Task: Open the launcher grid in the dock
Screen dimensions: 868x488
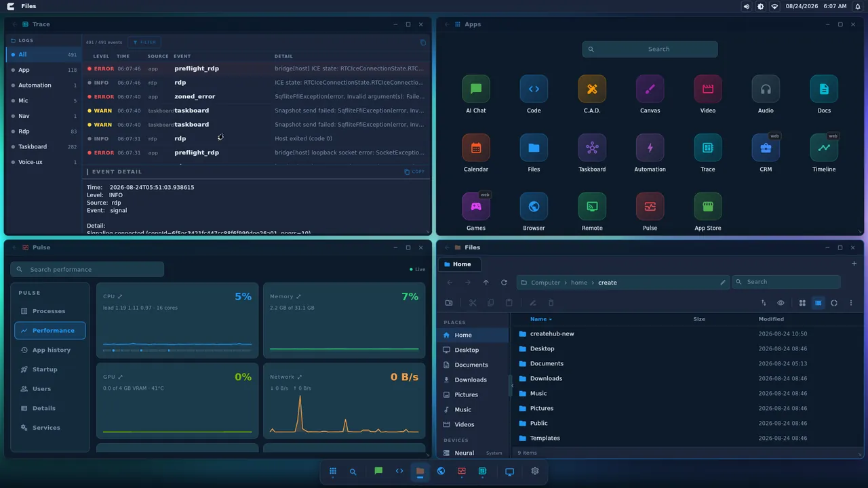Action: [333, 471]
